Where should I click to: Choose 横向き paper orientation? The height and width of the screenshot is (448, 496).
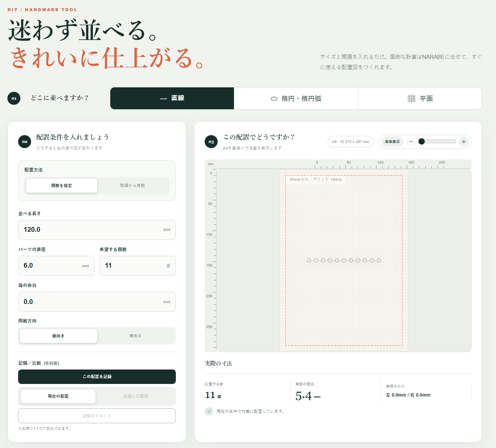pos(135,336)
